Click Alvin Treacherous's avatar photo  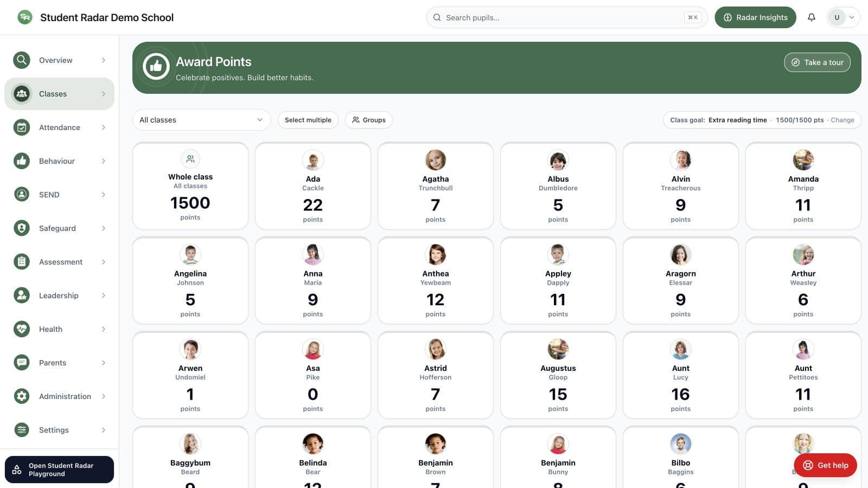[681, 160]
